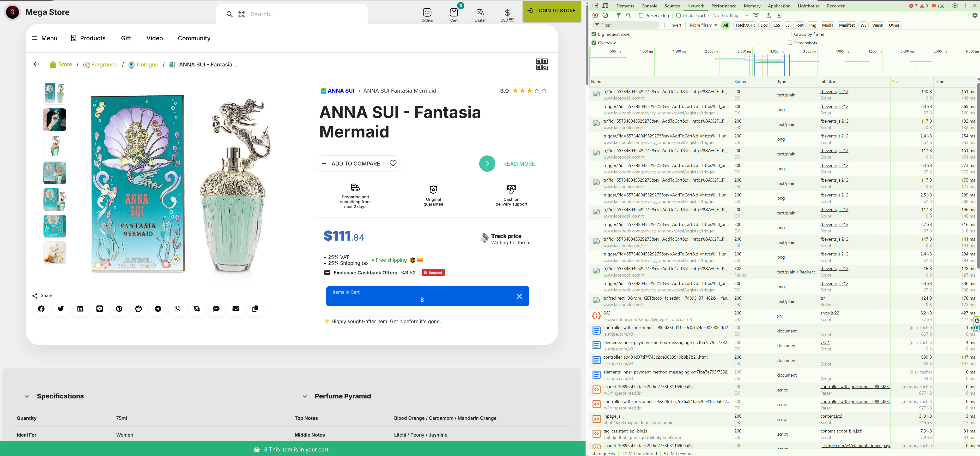Screen dimensions: 980x456
Task: Share on Twitter icon
Action: click(x=60, y=308)
